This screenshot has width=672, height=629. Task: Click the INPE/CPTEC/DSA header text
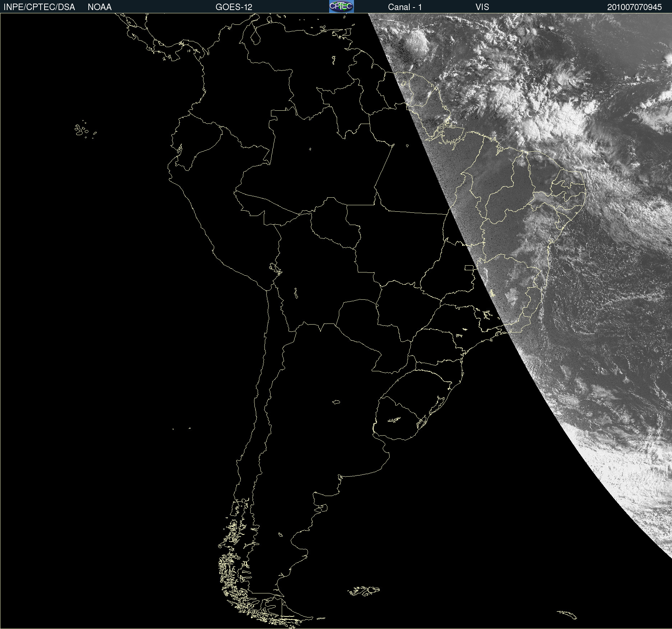(x=39, y=7)
